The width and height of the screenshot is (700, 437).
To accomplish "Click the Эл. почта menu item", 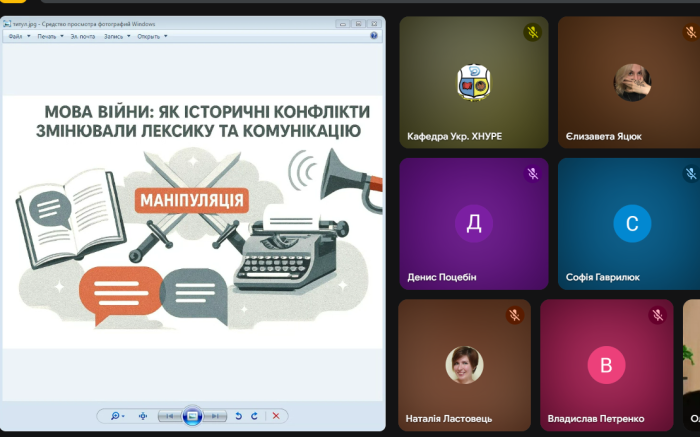I will pyautogui.click(x=82, y=35).
